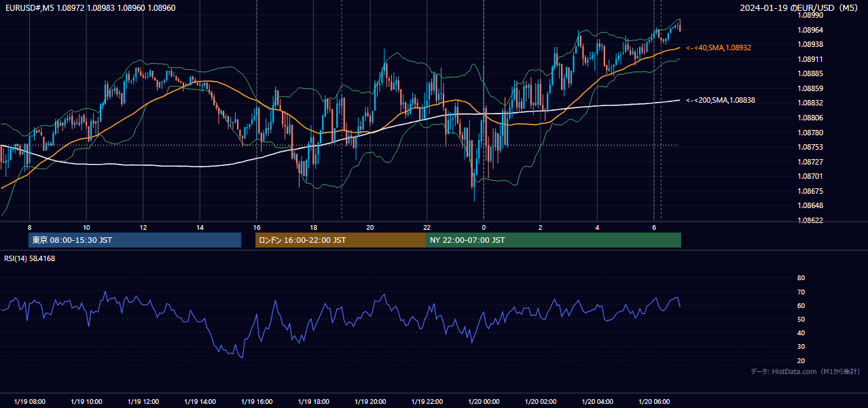Click the 1/19 12:00 date axis label
This screenshot has width=868, height=408.
[x=143, y=401]
